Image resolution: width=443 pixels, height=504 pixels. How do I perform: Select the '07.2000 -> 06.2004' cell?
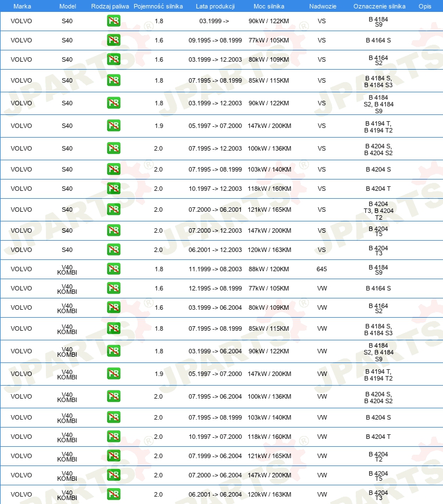tap(215, 475)
